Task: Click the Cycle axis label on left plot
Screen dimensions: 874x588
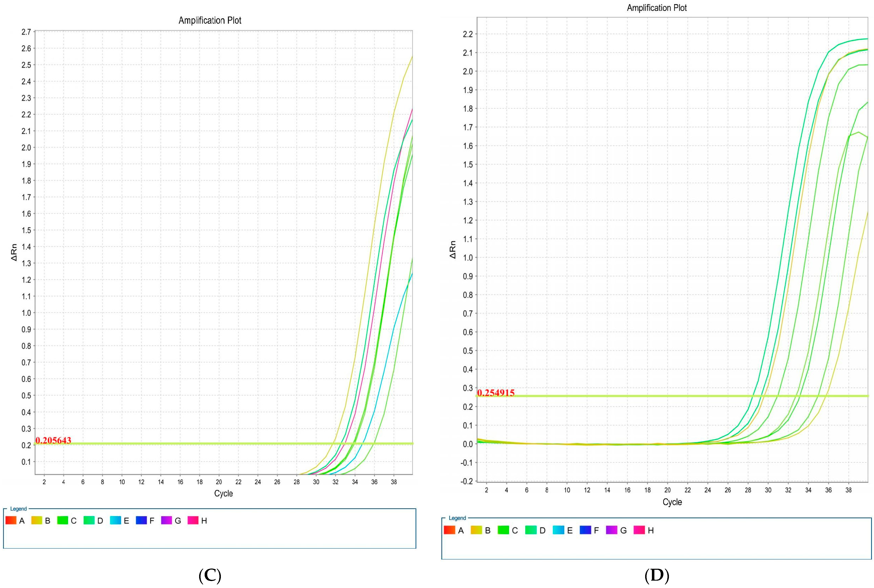Action: click(223, 494)
